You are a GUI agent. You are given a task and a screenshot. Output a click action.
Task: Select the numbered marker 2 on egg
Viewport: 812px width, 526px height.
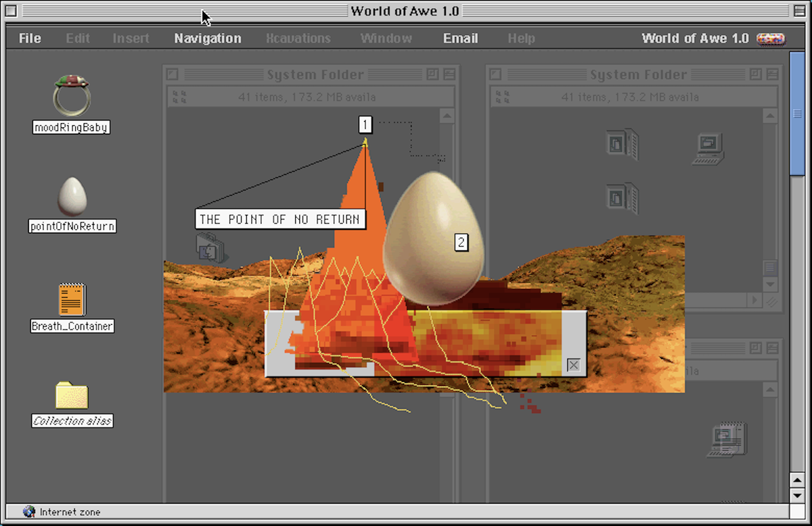[461, 242]
